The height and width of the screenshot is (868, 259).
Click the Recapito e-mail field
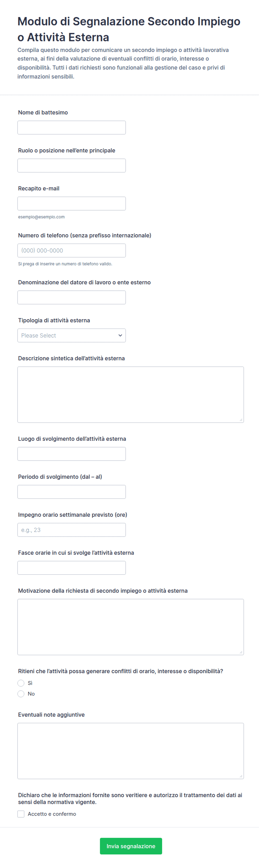[x=71, y=204]
